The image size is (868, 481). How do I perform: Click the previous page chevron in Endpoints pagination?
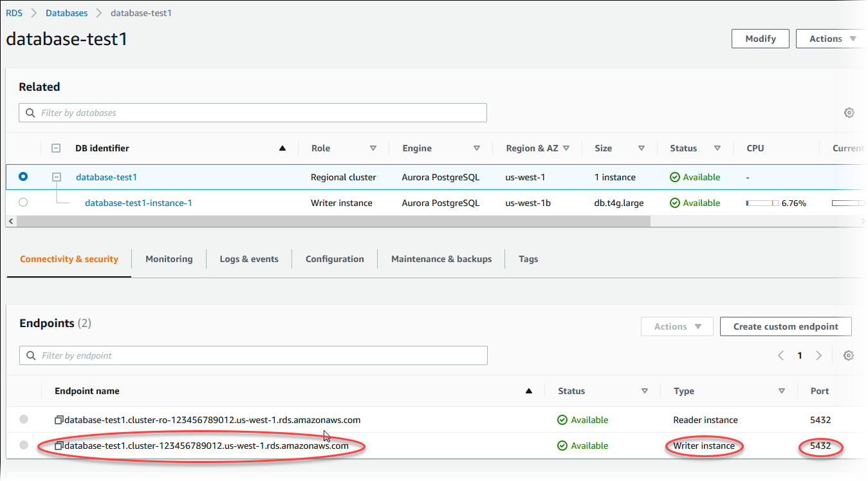click(780, 355)
